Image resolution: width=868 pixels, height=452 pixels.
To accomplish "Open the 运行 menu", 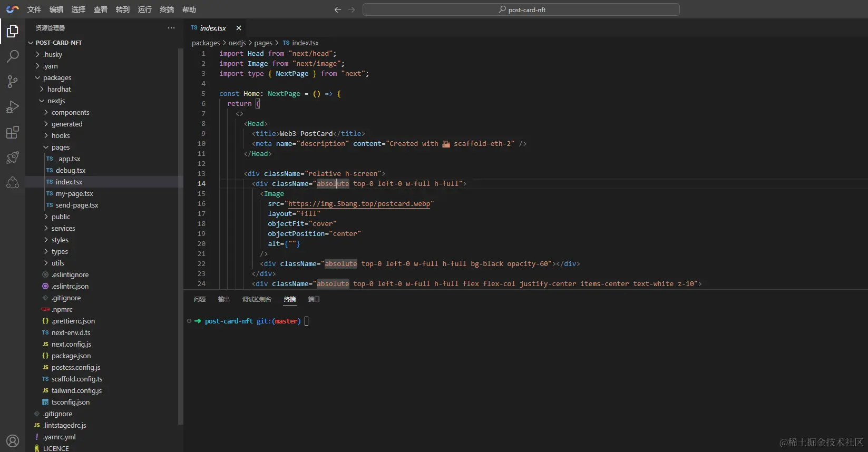I will coord(145,9).
